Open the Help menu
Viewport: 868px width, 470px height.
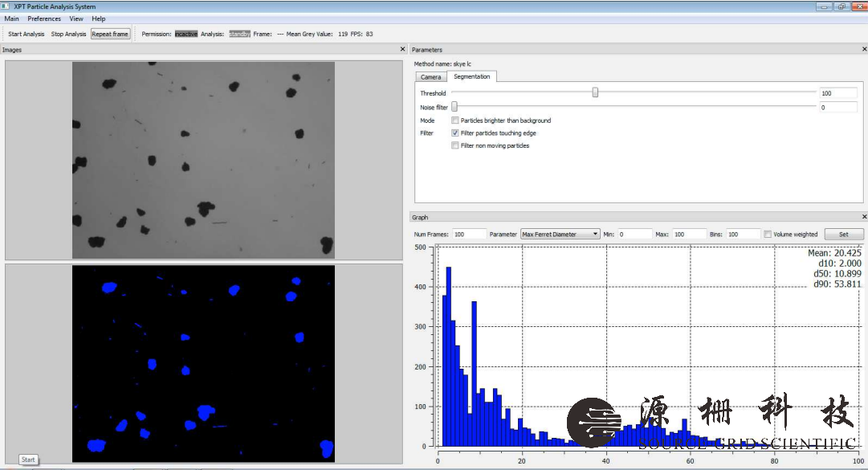pos(99,18)
